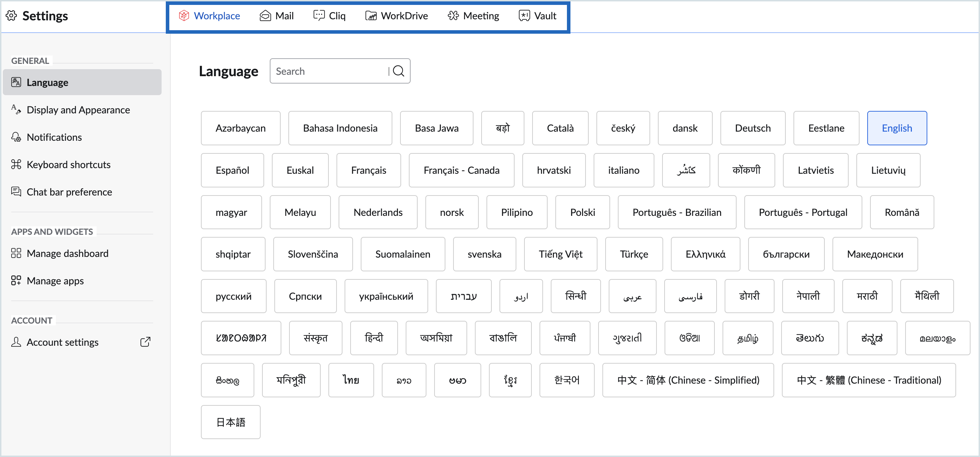Choose Basa Jawa language

coord(437,128)
